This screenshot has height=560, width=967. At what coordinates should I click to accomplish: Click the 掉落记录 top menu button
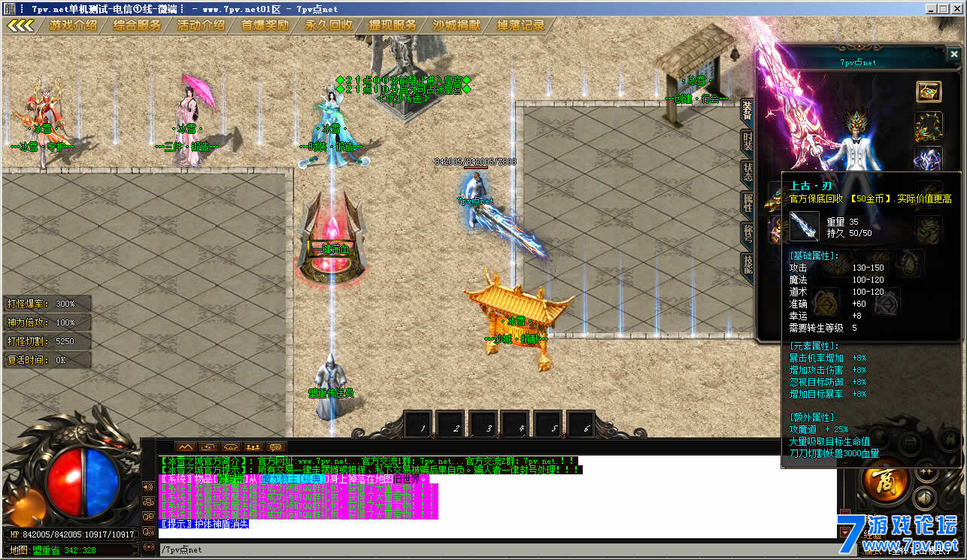pyautogui.click(x=520, y=25)
